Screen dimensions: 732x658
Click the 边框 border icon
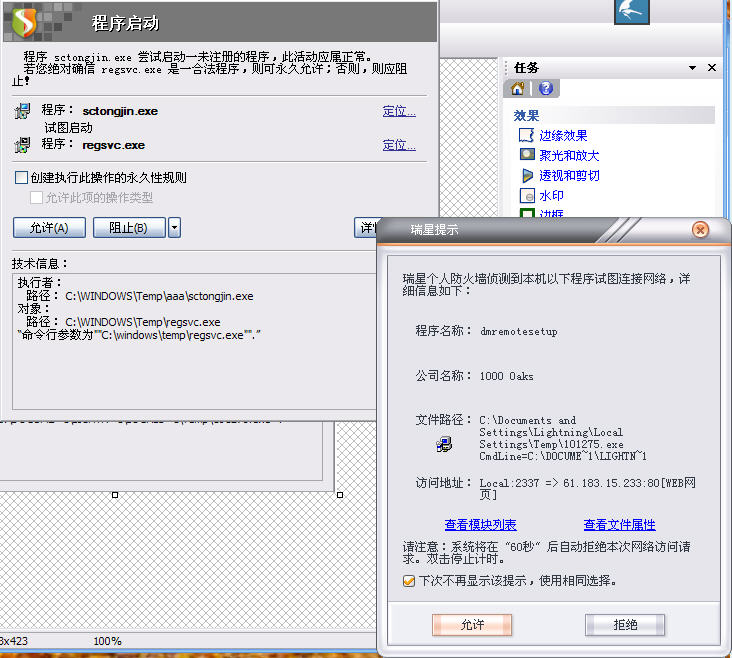tap(527, 213)
